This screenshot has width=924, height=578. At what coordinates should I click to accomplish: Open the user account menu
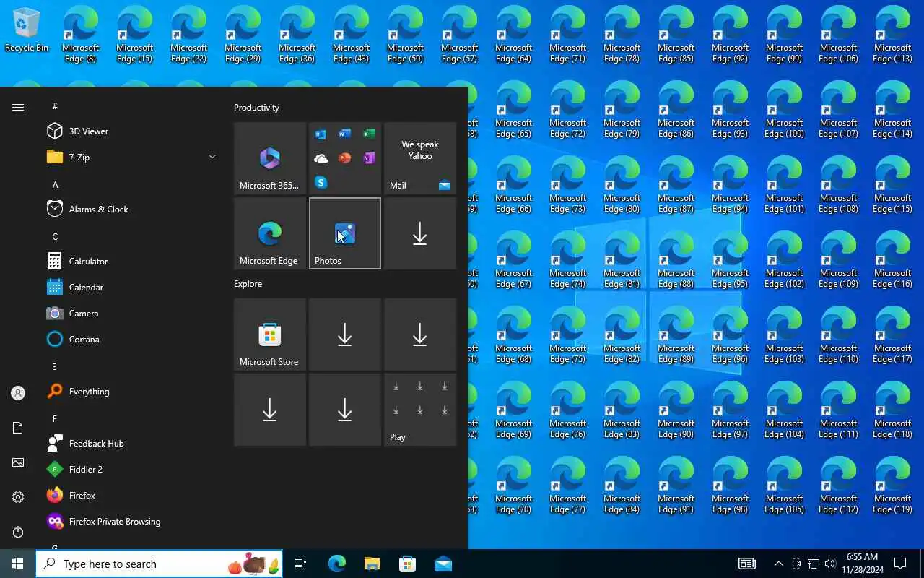tap(18, 393)
